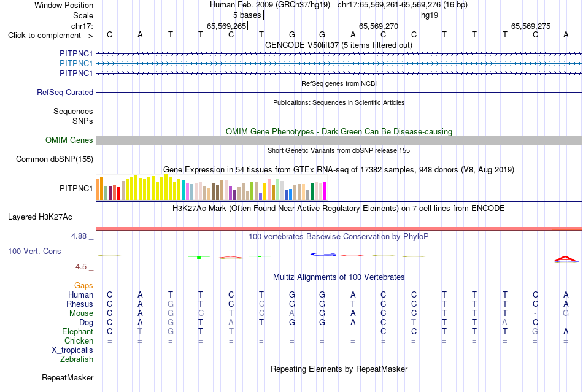Click the SNPs label under Publications
583x392 pixels.
[x=83, y=121]
